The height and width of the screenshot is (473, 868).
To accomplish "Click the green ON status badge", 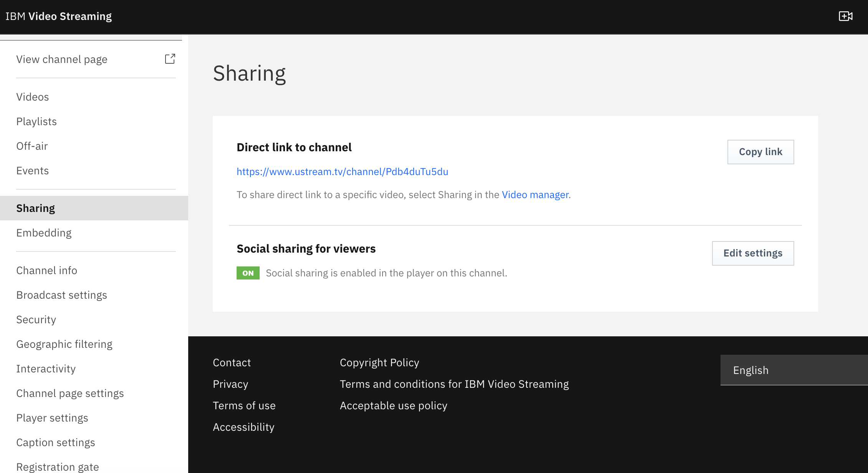I will click(248, 273).
